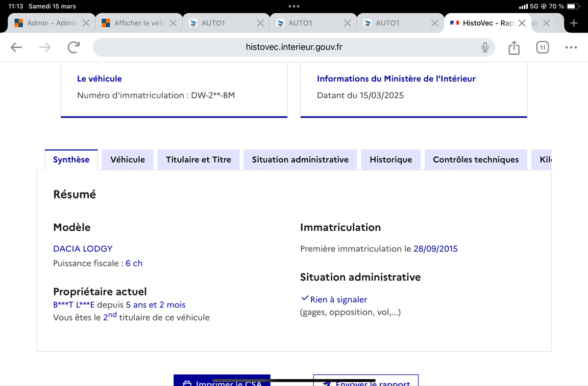The width and height of the screenshot is (588, 386).
Task: Go back with the left arrow icon
Action: tap(17, 47)
